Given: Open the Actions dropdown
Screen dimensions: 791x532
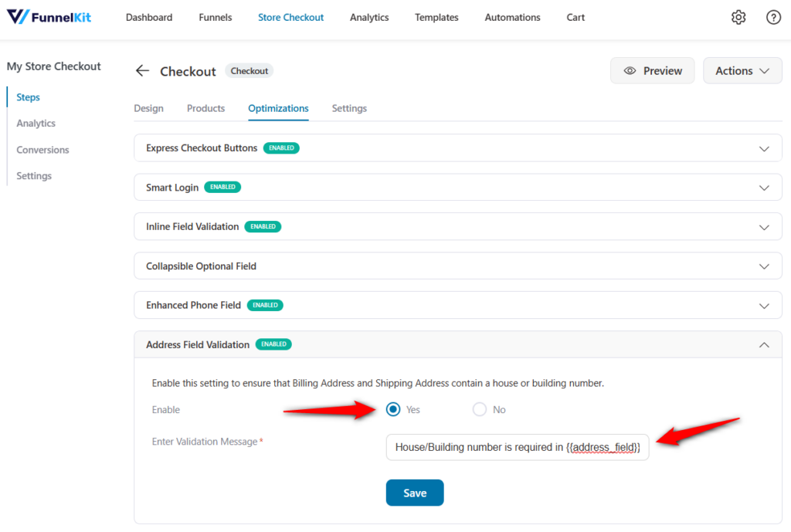Looking at the screenshot, I should (x=742, y=70).
